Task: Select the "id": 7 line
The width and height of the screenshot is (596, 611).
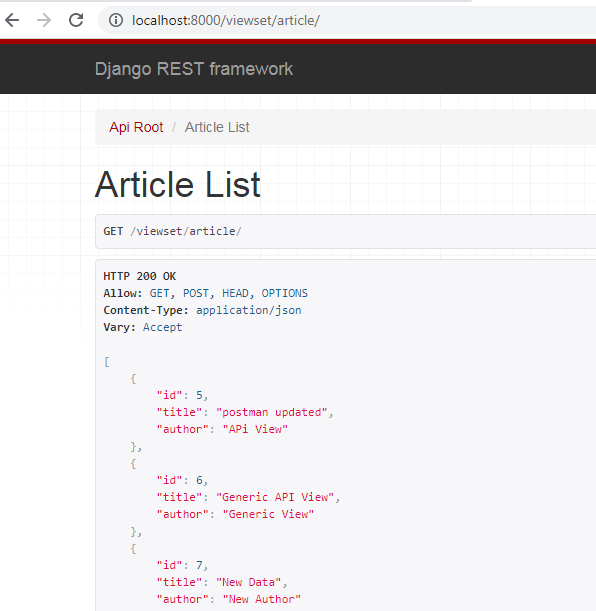Action: pos(182,565)
